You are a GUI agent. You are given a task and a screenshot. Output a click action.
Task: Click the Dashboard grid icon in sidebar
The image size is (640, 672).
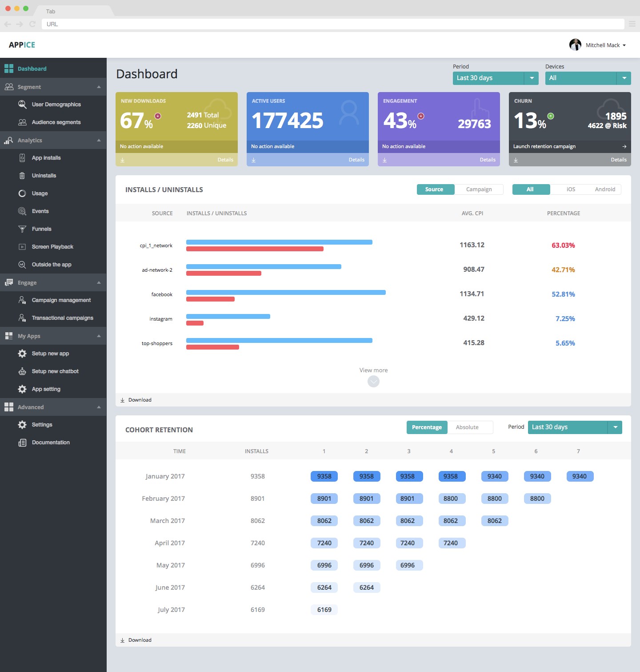pos(9,68)
